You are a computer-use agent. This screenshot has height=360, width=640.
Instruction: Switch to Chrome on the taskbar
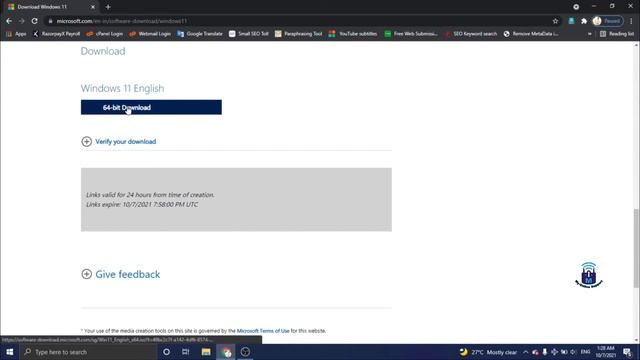pyautogui.click(x=226, y=352)
